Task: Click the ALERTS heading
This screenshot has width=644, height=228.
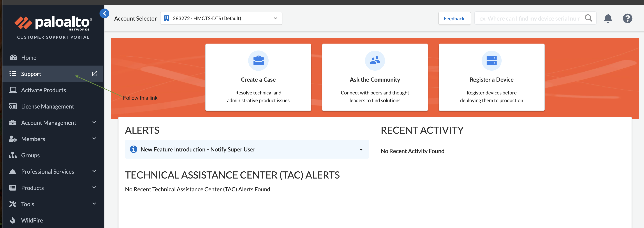Action: point(142,130)
